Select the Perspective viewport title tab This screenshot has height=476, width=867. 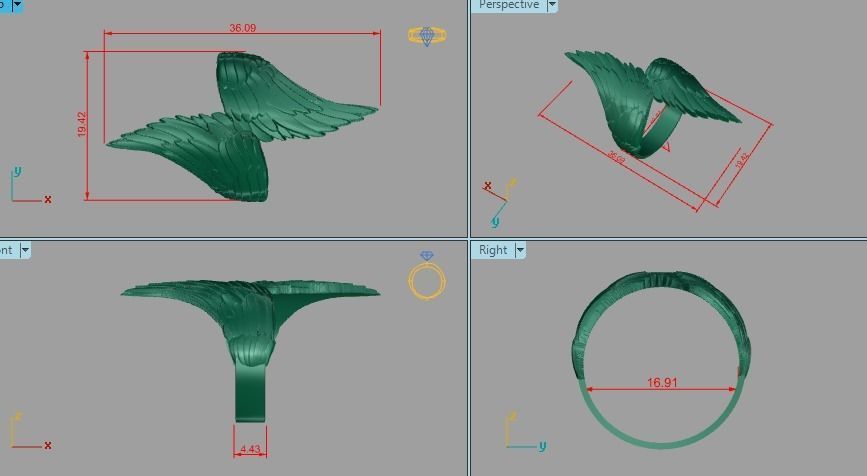(x=508, y=5)
